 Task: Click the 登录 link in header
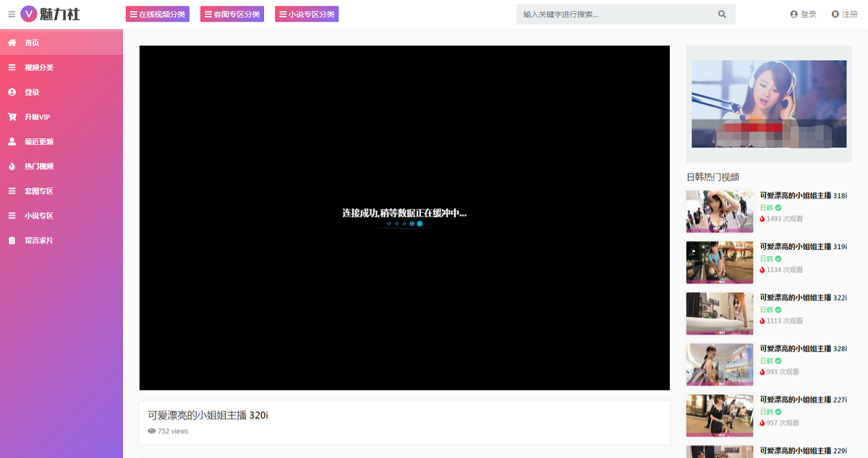(x=804, y=14)
